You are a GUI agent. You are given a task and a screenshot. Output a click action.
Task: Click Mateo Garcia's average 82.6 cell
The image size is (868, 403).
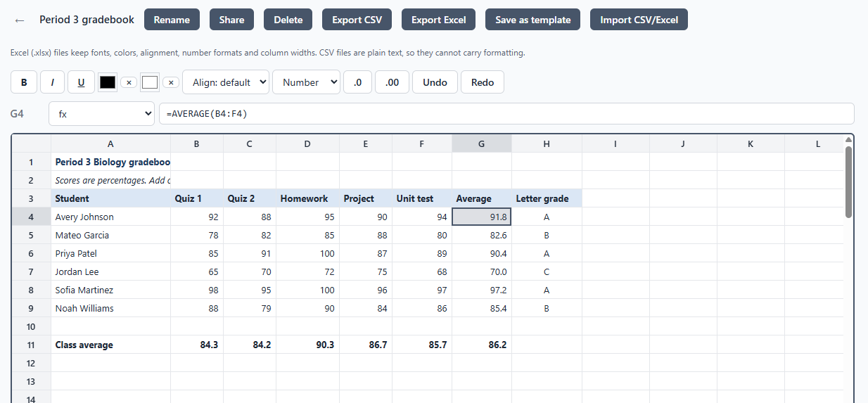tap(482, 235)
